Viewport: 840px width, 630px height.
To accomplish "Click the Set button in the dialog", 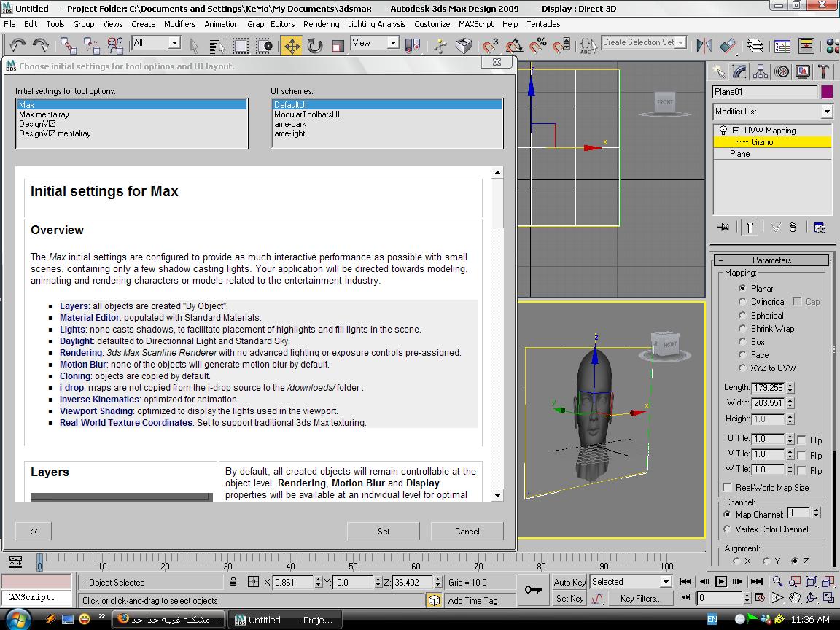I will [384, 532].
